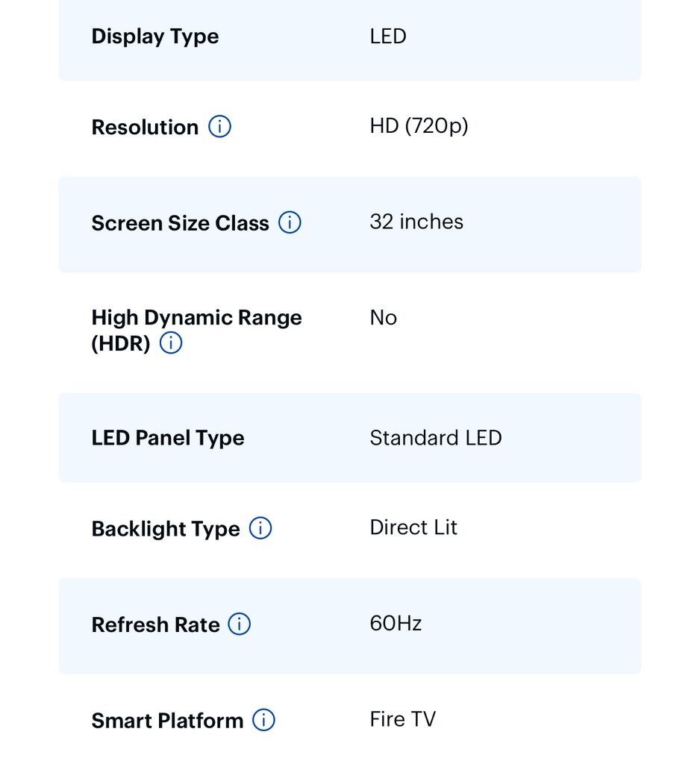
Task: Click the HD (720p) resolution value
Action: (419, 126)
